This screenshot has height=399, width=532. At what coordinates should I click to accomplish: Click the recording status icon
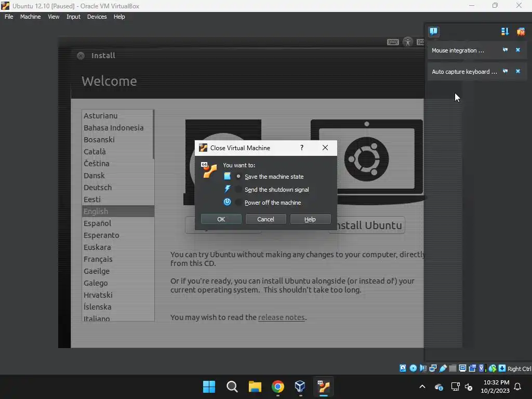472,368
